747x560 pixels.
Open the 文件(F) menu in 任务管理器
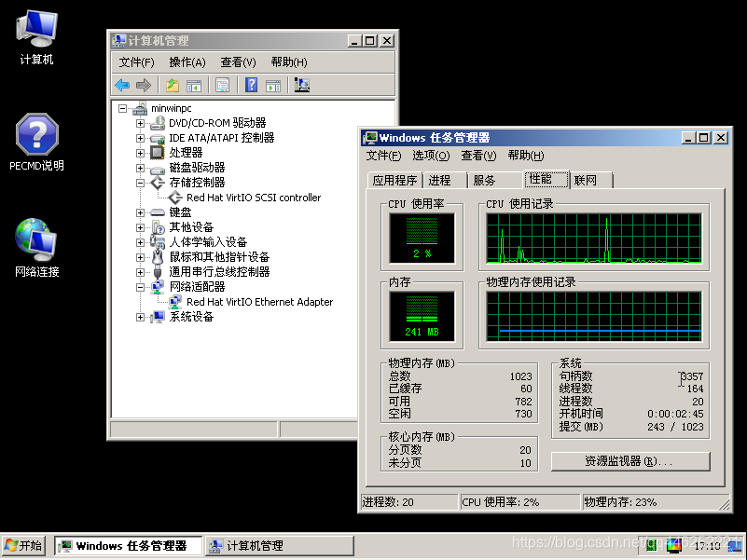[x=383, y=156]
